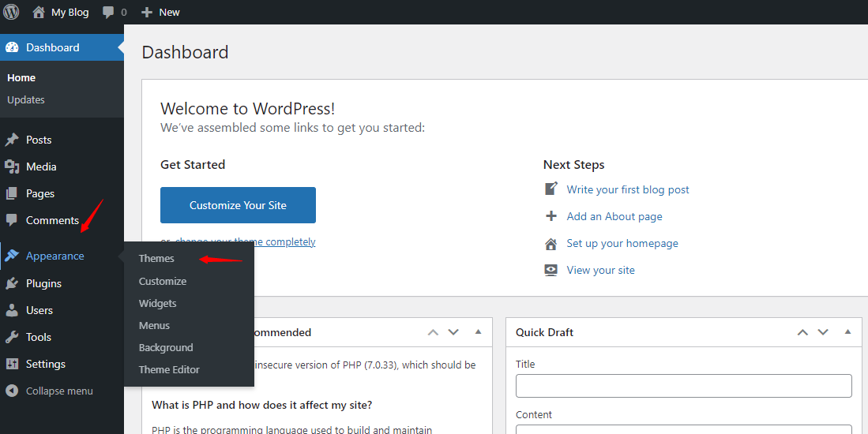Click the Customize Your Site button
Image resolution: width=868 pixels, height=434 pixels.
(238, 205)
